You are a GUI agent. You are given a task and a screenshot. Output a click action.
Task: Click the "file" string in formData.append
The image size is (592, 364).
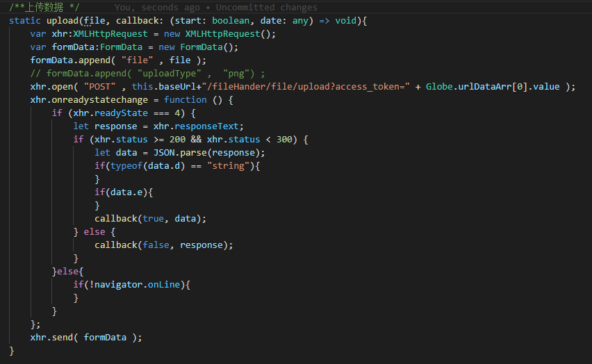pyautogui.click(x=137, y=60)
